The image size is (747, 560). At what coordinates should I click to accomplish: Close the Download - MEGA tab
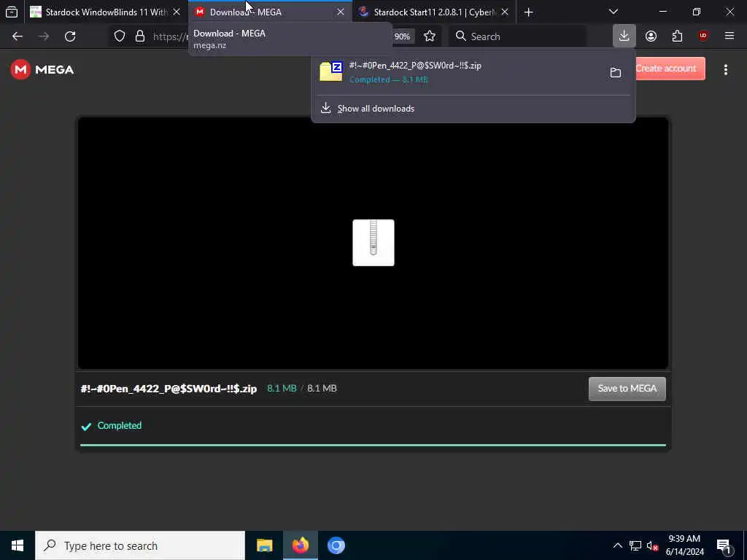(x=340, y=12)
